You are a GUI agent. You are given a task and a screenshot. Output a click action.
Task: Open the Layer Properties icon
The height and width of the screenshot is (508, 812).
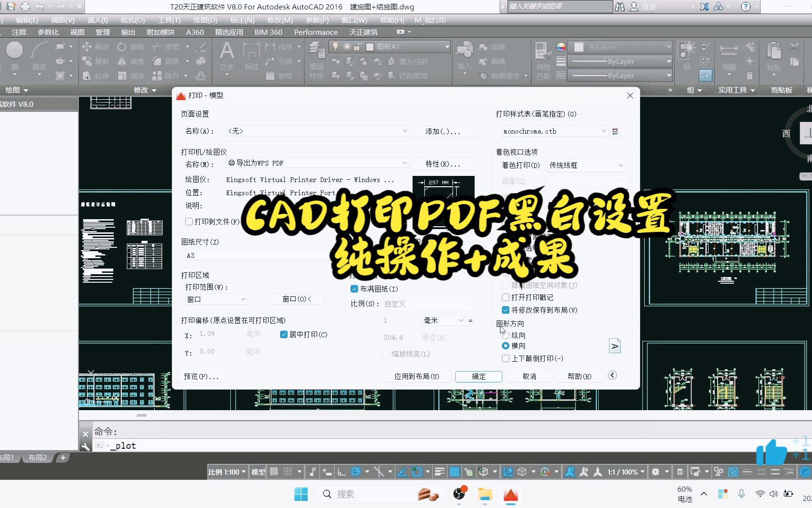317,50
